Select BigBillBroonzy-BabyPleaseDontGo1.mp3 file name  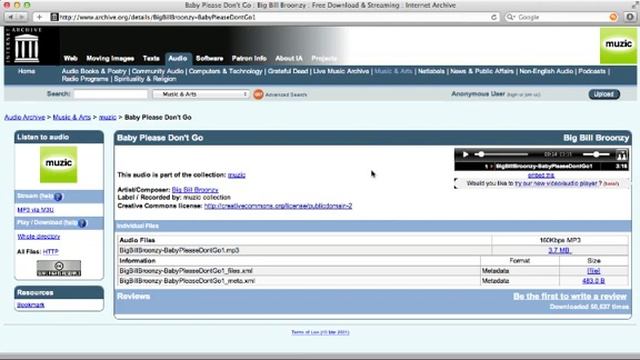[179, 250]
